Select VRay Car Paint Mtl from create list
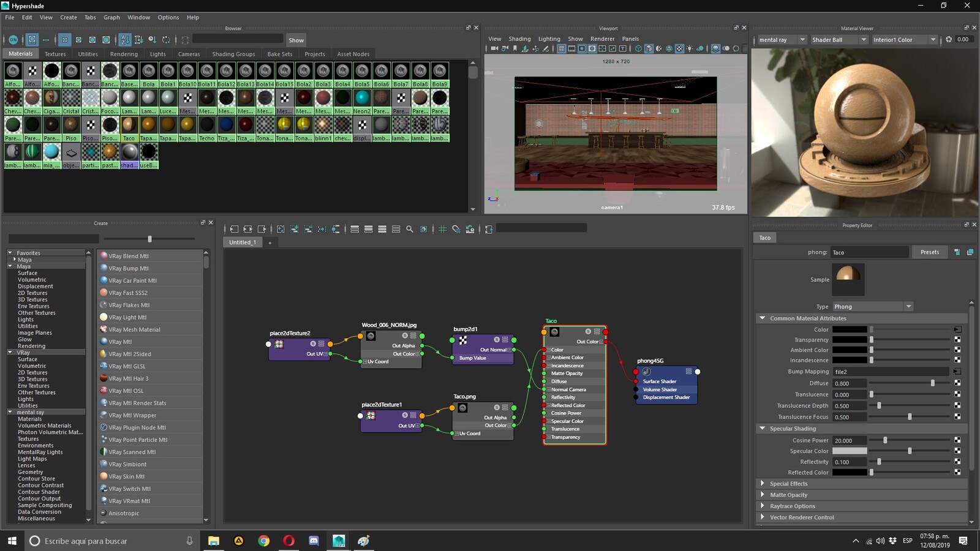980x551 pixels. (150, 280)
